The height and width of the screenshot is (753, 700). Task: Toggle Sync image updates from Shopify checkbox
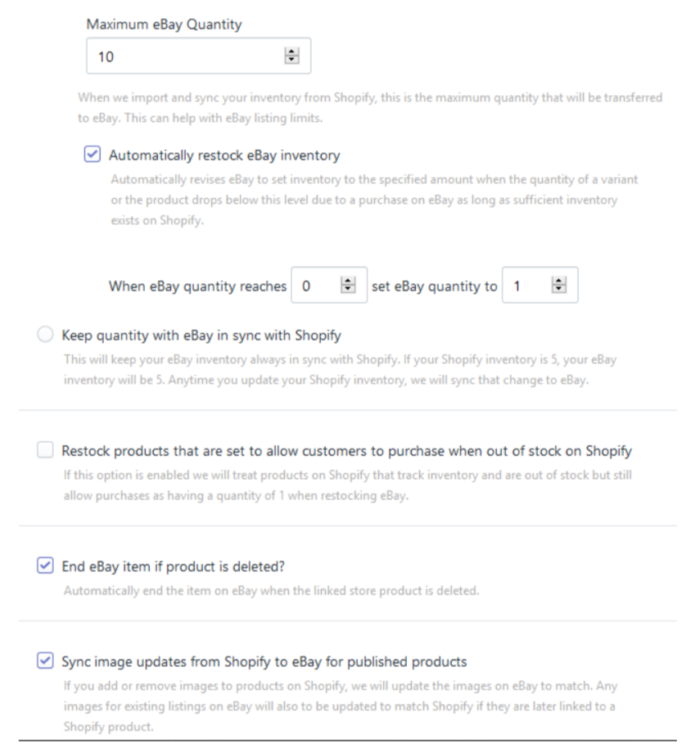46,661
